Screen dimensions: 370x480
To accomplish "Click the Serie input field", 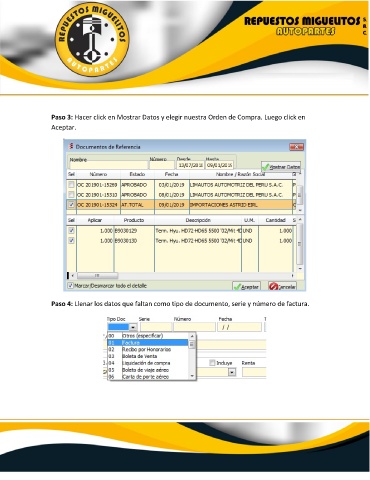I will 155,327.
